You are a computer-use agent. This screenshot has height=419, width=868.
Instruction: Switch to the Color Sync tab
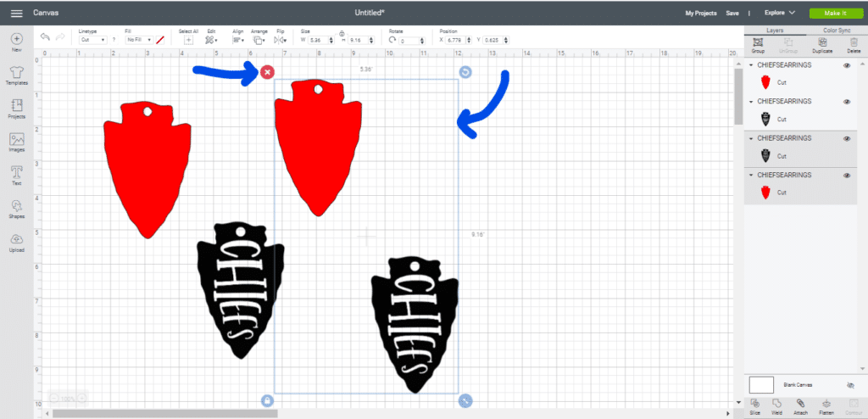pos(837,31)
